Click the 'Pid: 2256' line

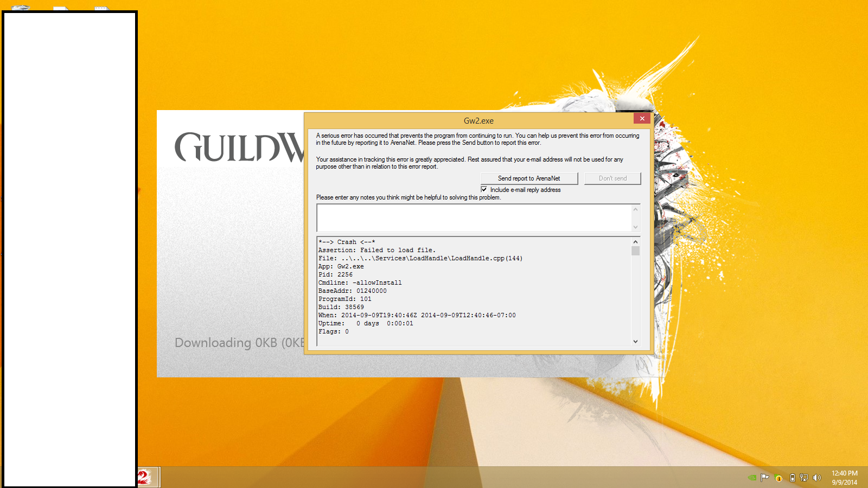tap(335, 274)
